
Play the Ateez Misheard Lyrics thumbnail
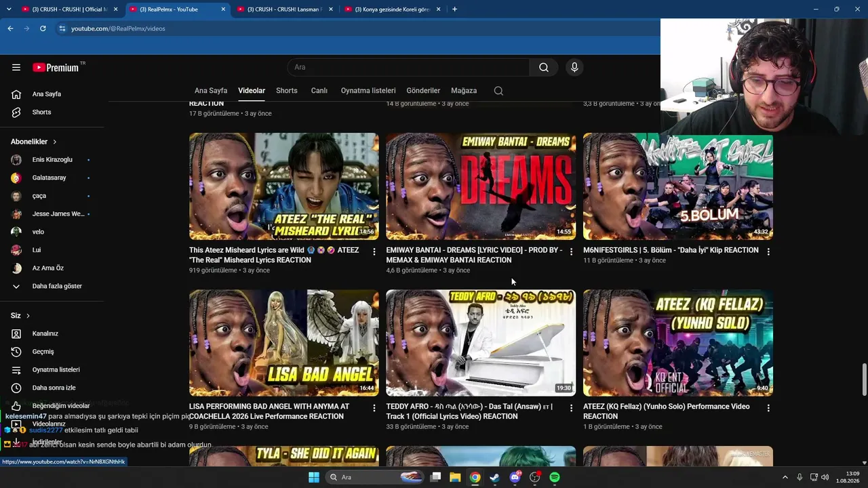(284, 186)
